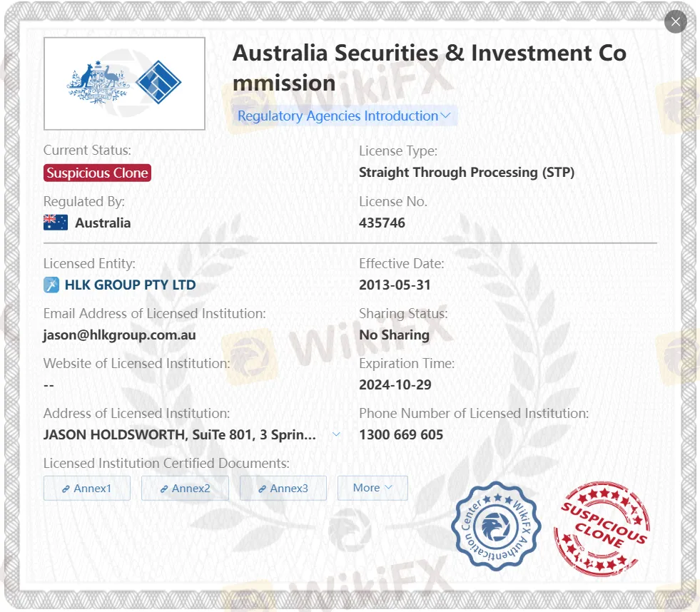Screen dimensions: 700x612
Task: Click the HLK Group broker icon
Action: [51, 285]
